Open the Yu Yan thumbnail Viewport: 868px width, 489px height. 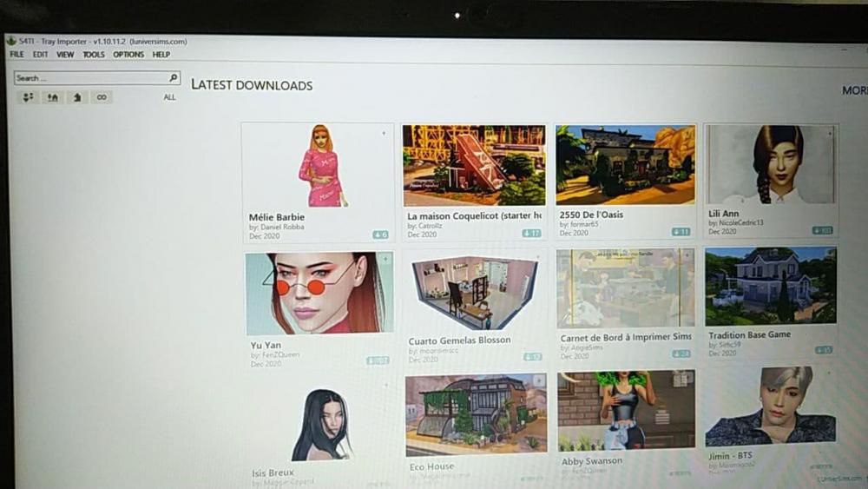click(x=319, y=294)
